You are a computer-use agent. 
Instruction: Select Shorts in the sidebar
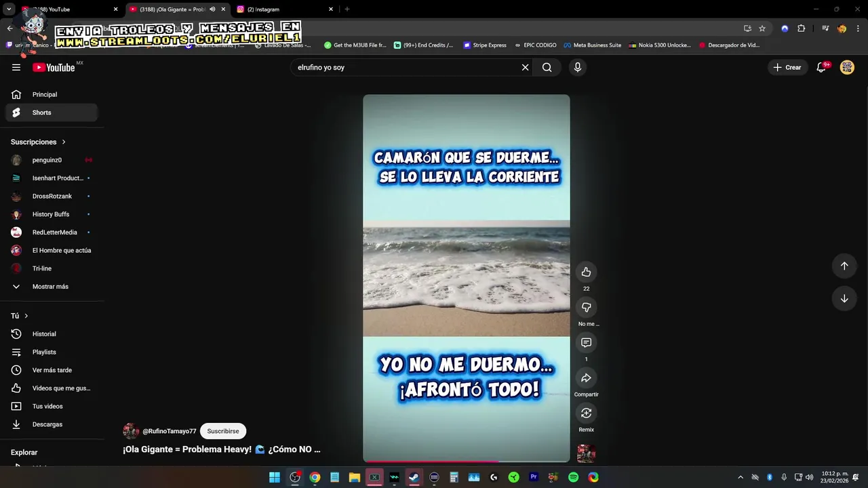click(52, 113)
